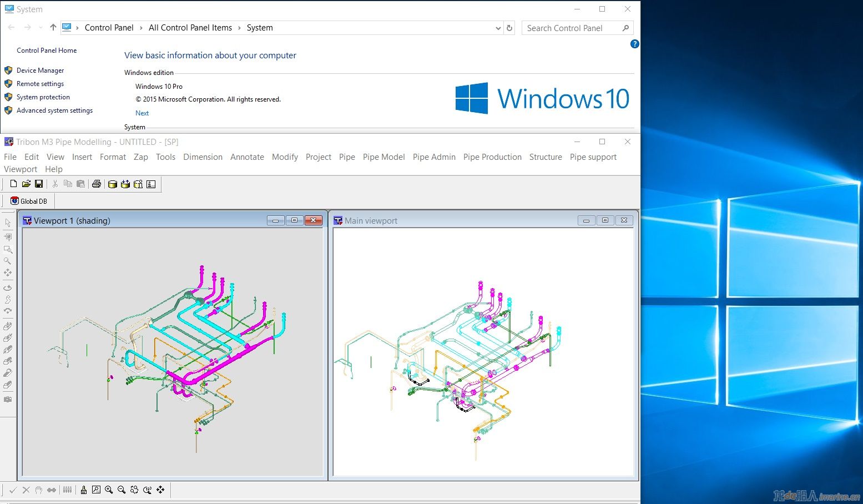Click All Control Panel Items breadcrumb
The width and height of the screenshot is (863, 504).
coord(190,28)
